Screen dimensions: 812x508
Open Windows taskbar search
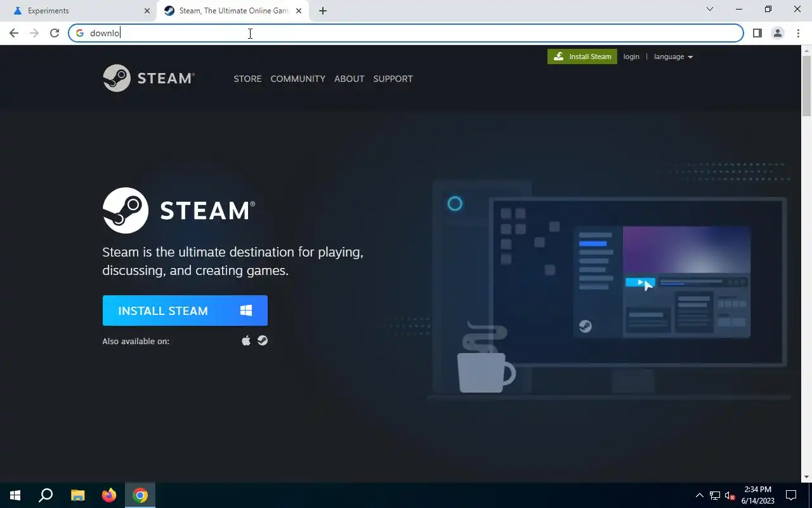click(x=46, y=495)
